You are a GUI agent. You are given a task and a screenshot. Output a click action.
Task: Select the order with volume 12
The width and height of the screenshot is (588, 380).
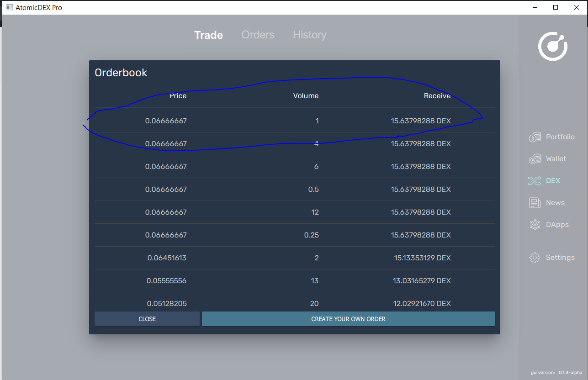click(295, 212)
